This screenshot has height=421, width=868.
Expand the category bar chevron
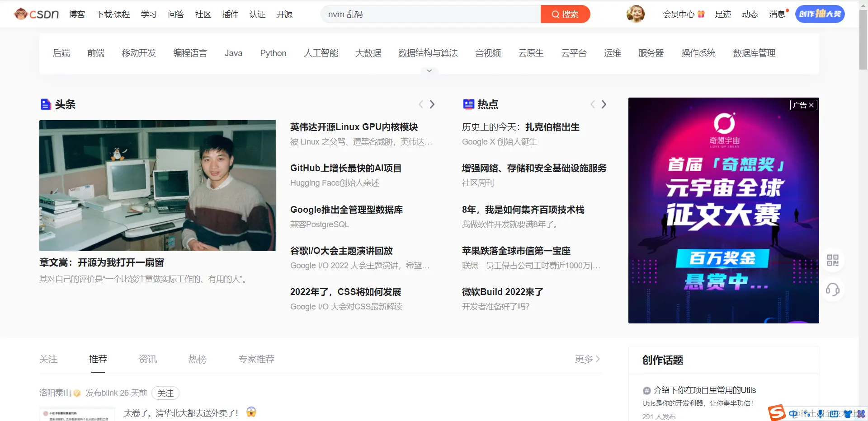pyautogui.click(x=429, y=70)
